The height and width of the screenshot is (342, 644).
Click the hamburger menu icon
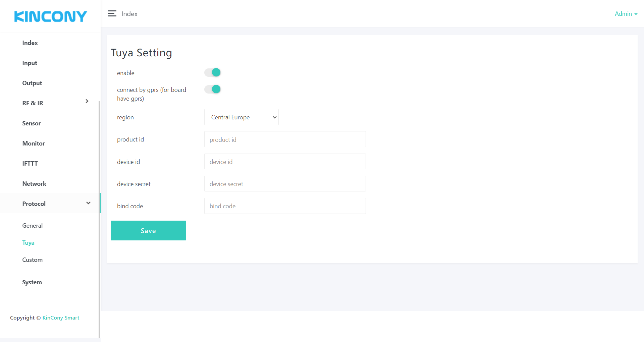tap(112, 14)
